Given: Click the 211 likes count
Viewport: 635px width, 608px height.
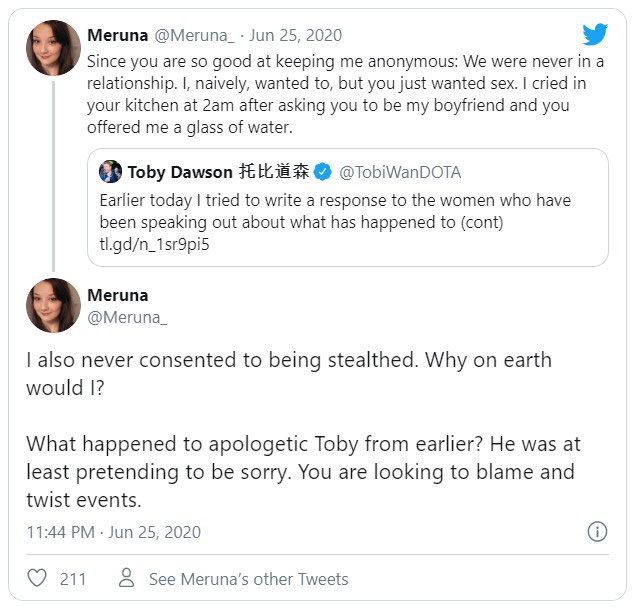Looking at the screenshot, I should [x=73, y=579].
